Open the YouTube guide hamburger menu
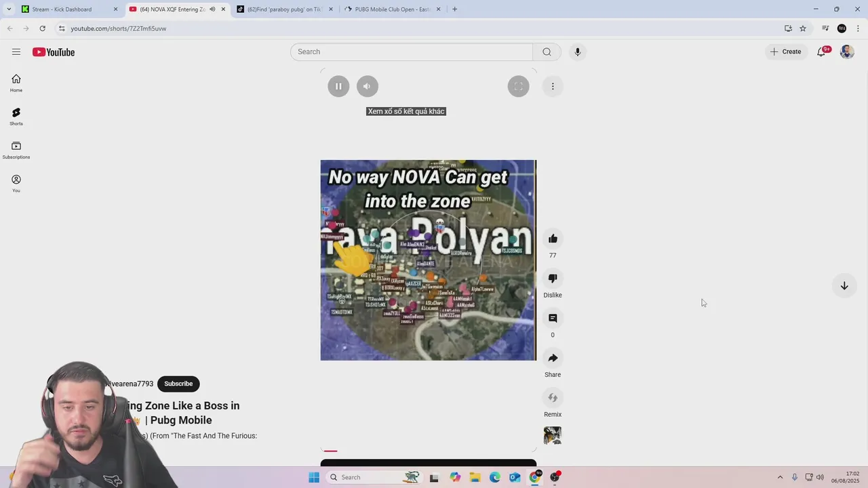This screenshot has height=488, width=868. 16,52
